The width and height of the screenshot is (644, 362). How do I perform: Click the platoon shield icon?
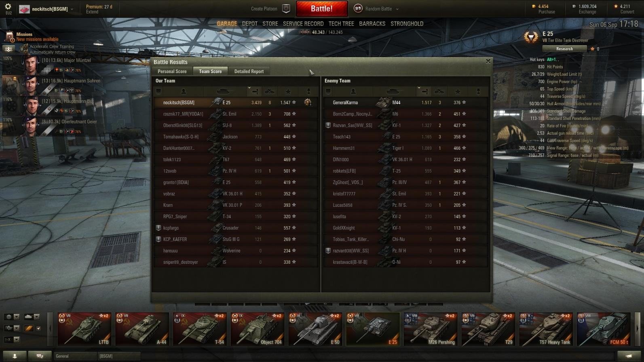[x=286, y=8]
